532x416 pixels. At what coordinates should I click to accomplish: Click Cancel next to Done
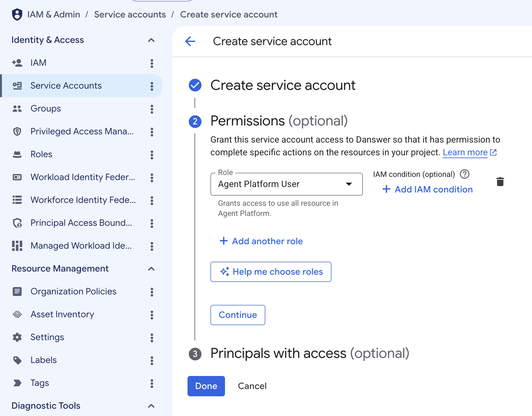252,386
